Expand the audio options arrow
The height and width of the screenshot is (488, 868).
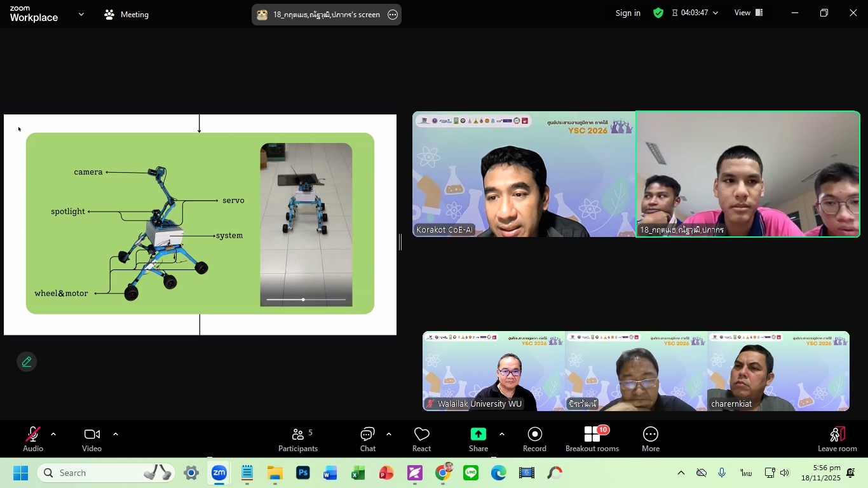(x=53, y=435)
